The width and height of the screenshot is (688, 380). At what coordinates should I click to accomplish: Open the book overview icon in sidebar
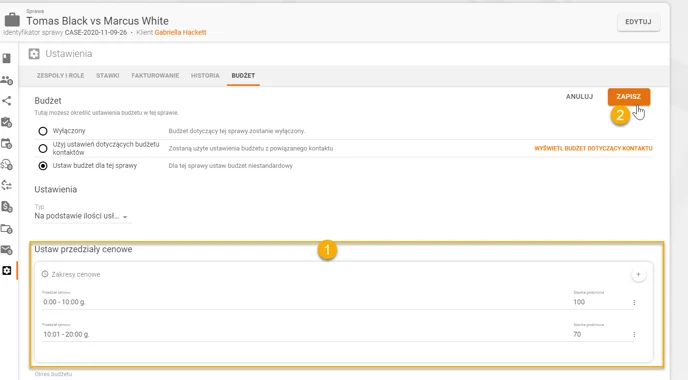(x=7, y=58)
